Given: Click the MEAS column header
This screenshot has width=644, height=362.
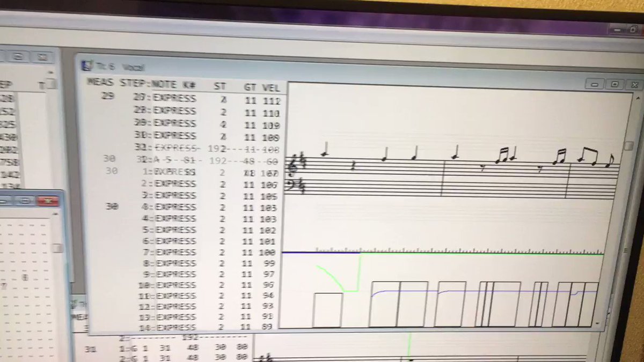Looking at the screenshot, I should [x=100, y=83].
